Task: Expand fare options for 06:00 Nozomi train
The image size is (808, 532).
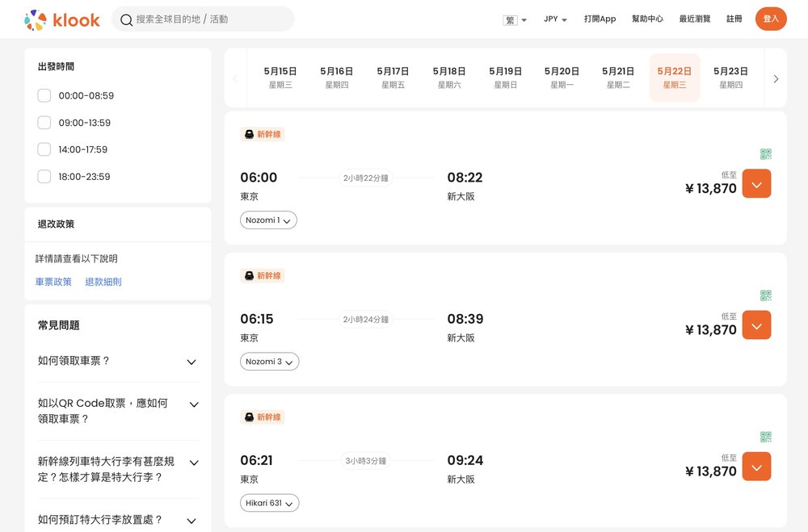Action: coord(756,184)
